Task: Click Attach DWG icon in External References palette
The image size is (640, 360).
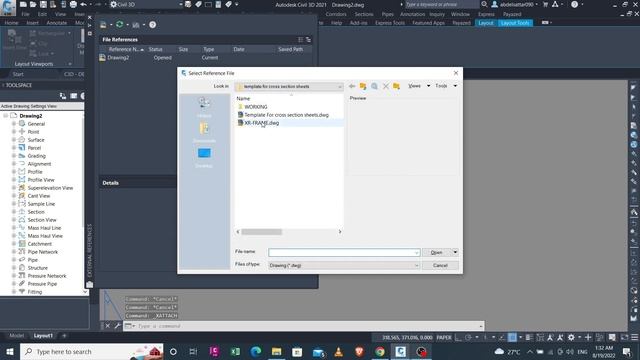Action: coord(103,25)
